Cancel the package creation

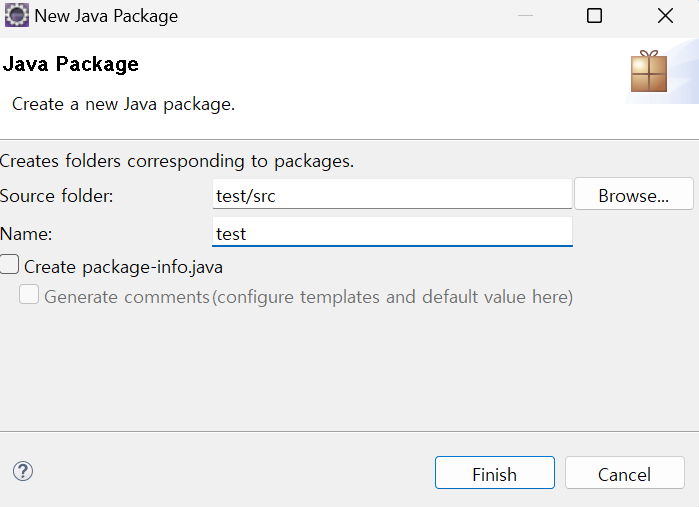pyautogui.click(x=624, y=474)
